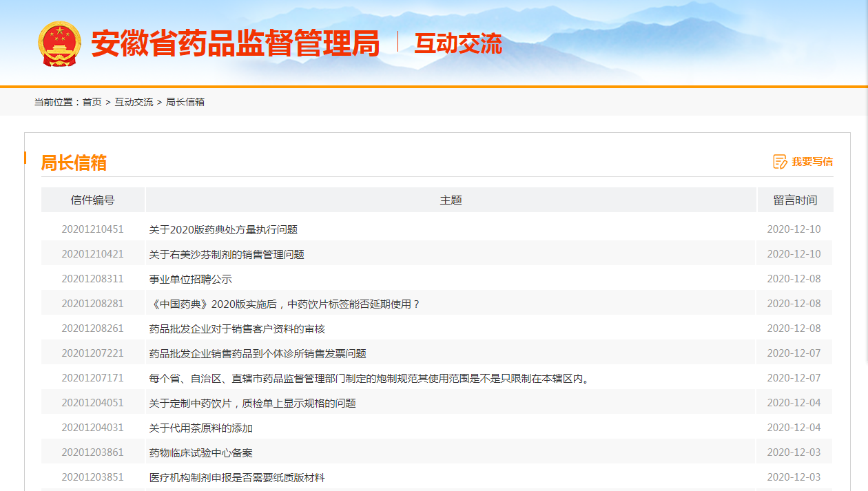The width and height of the screenshot is (868, 491).
Task: Click the national emblem logo icon
Action: click(59, 44)
